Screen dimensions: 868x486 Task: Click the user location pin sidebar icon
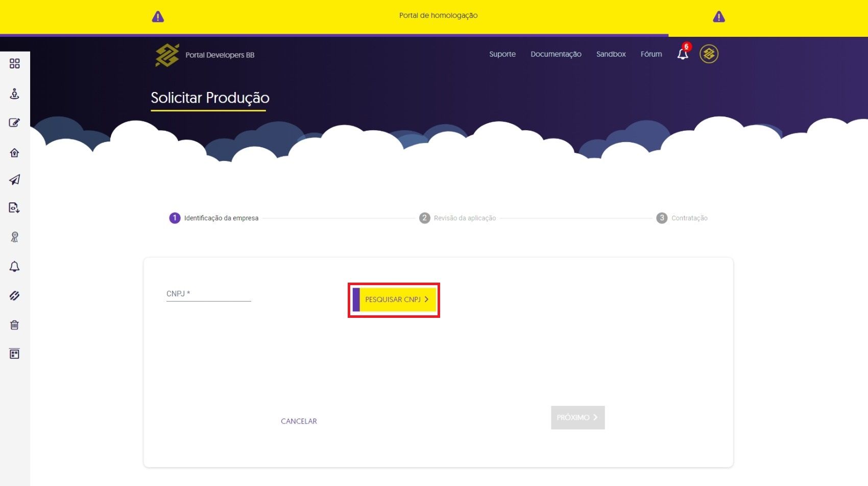(15, 94)
